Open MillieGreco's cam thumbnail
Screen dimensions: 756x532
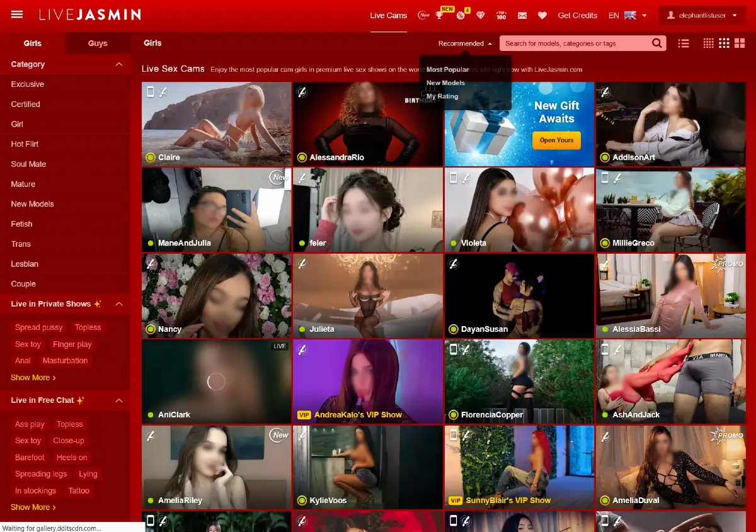(x=670, y=210)
